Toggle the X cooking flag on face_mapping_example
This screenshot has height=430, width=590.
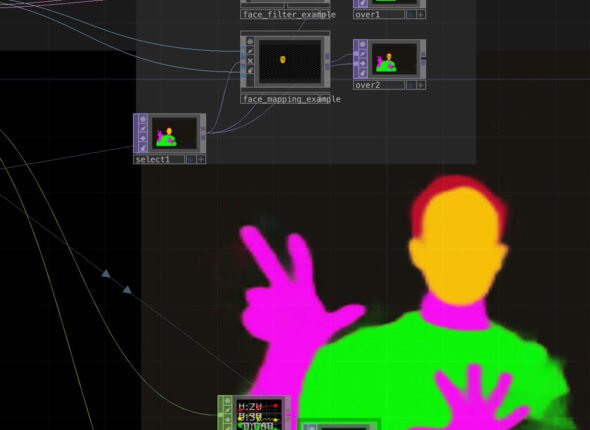pyautogui.click(x=250, y=61)
